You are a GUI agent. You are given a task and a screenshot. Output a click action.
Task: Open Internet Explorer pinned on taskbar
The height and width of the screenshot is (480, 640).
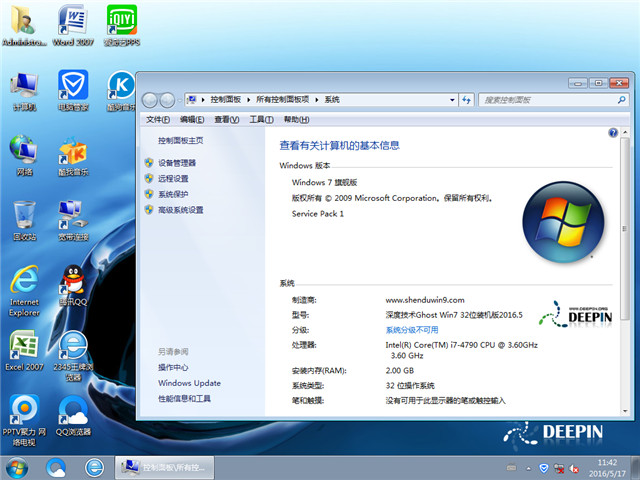coord(94,468)
